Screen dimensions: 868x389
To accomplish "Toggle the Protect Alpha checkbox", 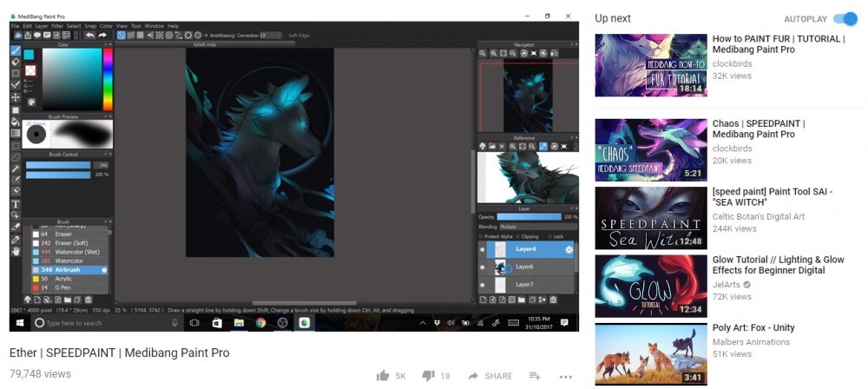I will pyautogui.click(x=481, y=236).
